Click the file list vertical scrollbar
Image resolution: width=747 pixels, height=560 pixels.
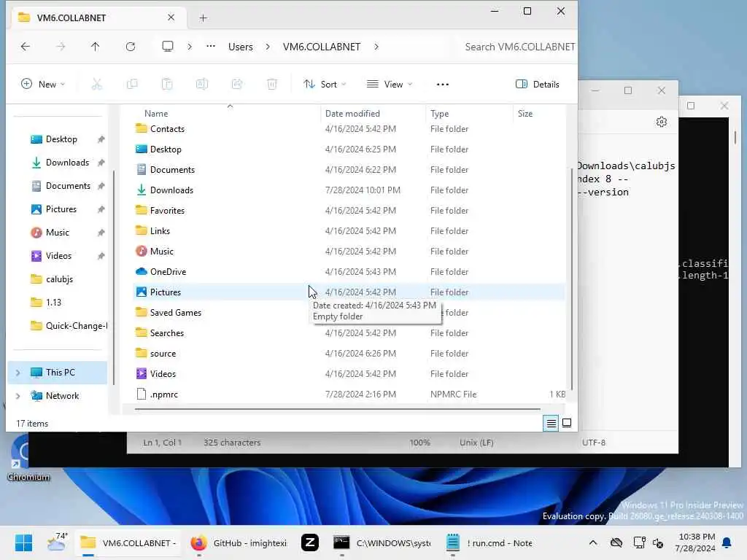572,279
